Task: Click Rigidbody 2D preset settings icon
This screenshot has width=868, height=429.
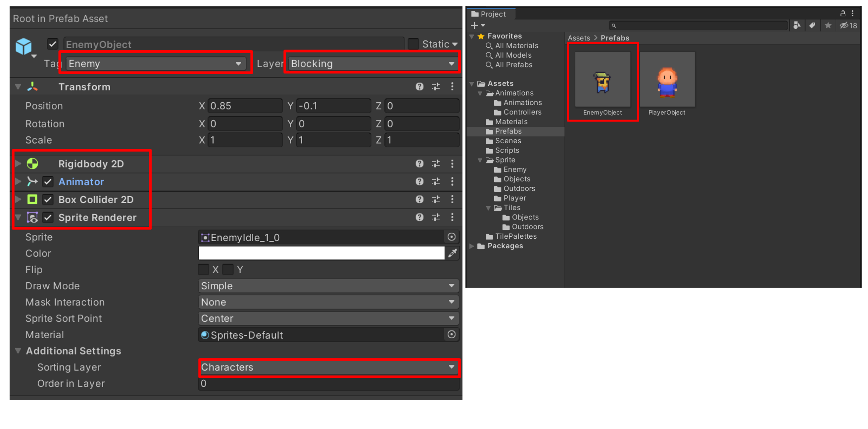Action: pyautogui.click(x=436, y=164)
